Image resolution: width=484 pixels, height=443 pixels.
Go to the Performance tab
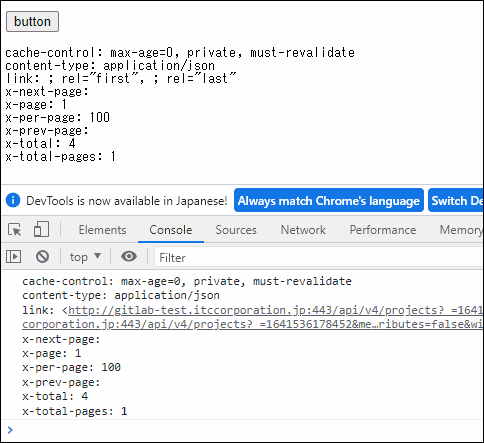383,230
